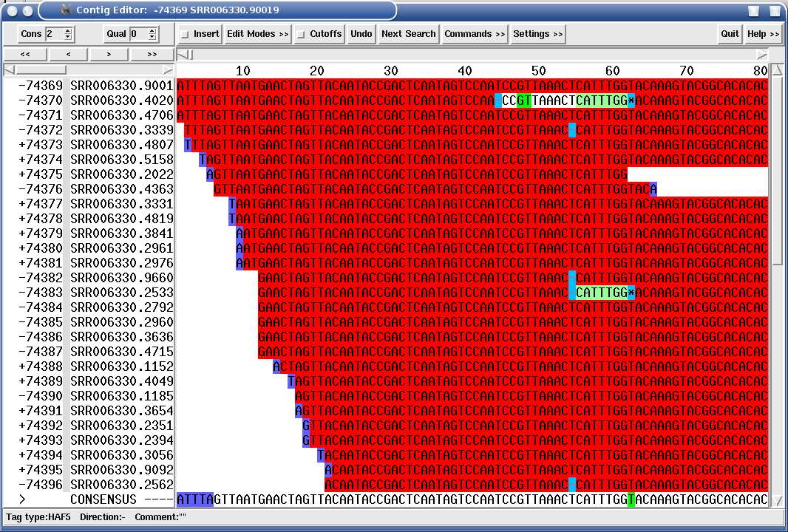Click the first round title bar button
This screenshot has height=532, width=788.
pos(13,10)
